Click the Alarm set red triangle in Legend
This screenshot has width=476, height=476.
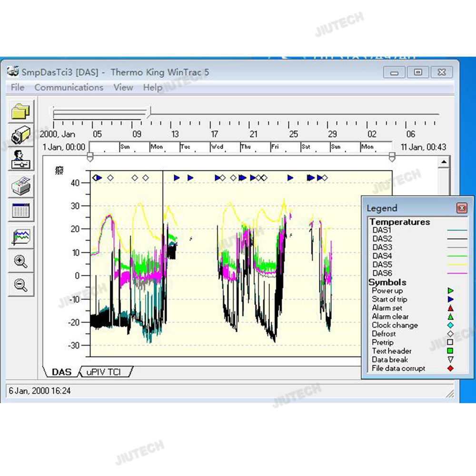pyautogui.click(x=450, y=308)
